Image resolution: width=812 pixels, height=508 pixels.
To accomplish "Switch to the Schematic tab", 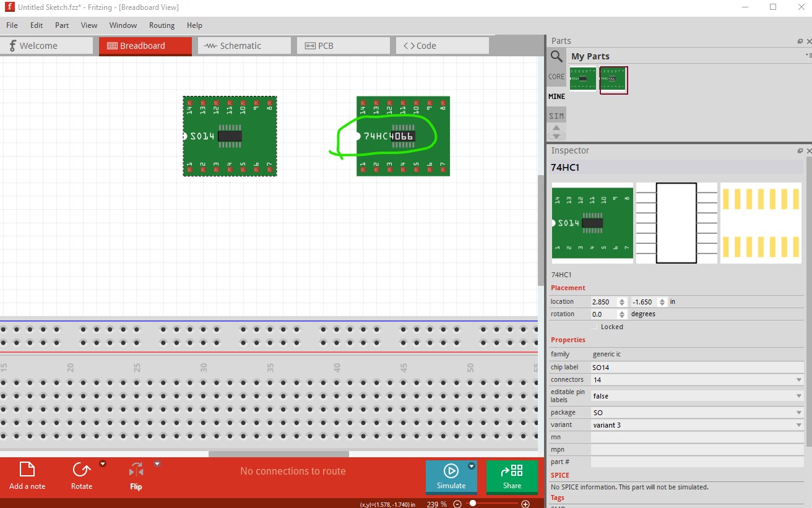I will click(244, 46).
